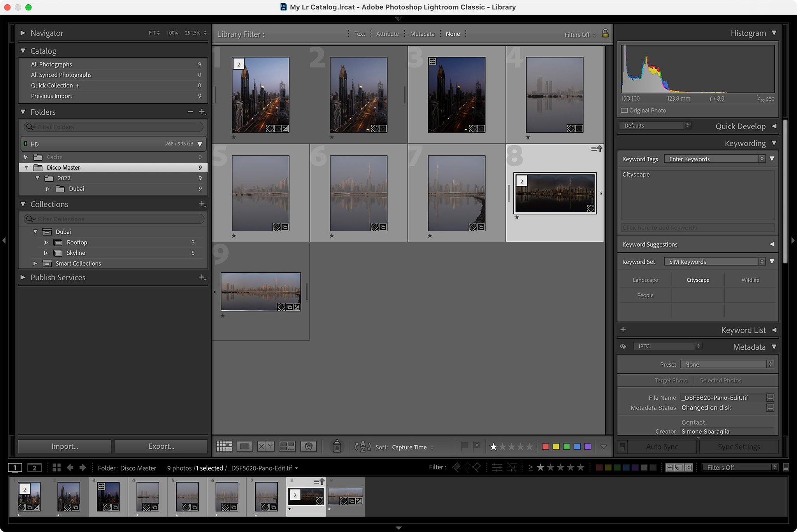Screen dimensions: 797x532
Task: Open Compare view (X|Y) icon
Action: (266, 446)
